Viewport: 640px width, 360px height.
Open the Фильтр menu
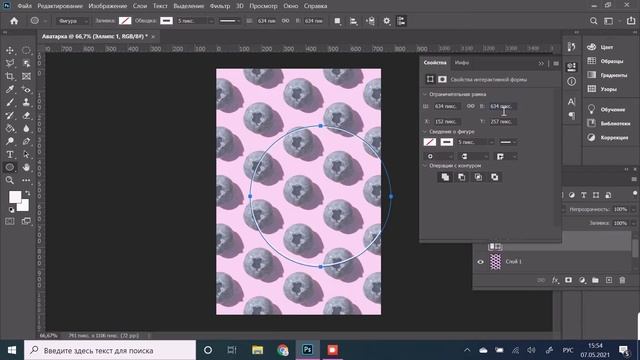(220, 6)
